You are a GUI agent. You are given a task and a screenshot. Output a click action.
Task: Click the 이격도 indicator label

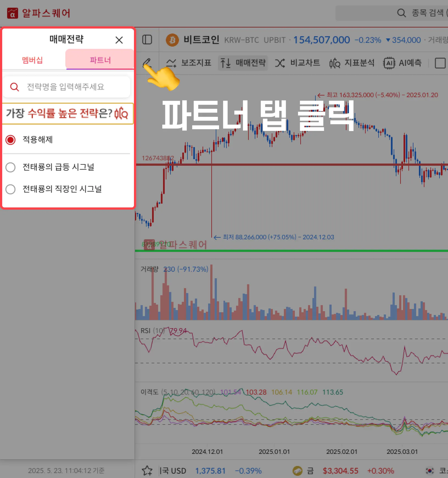pos(150,392)
